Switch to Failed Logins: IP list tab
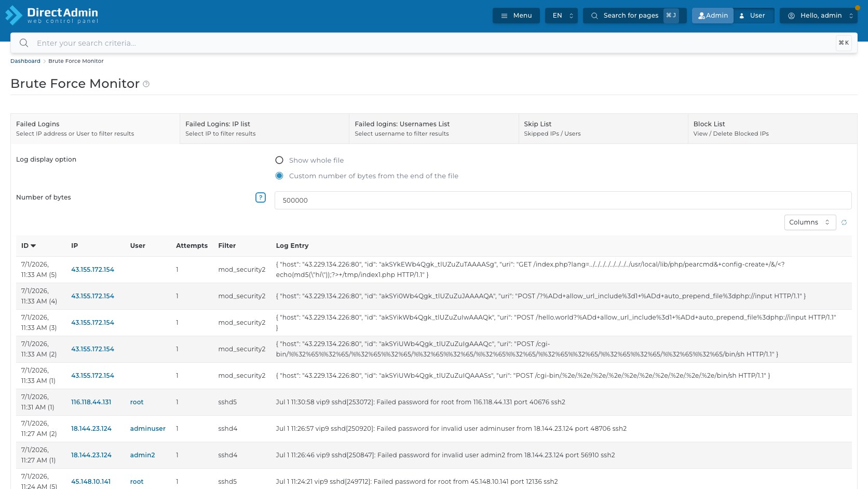This screenshot has width=868, height=489. coord(264,128)
